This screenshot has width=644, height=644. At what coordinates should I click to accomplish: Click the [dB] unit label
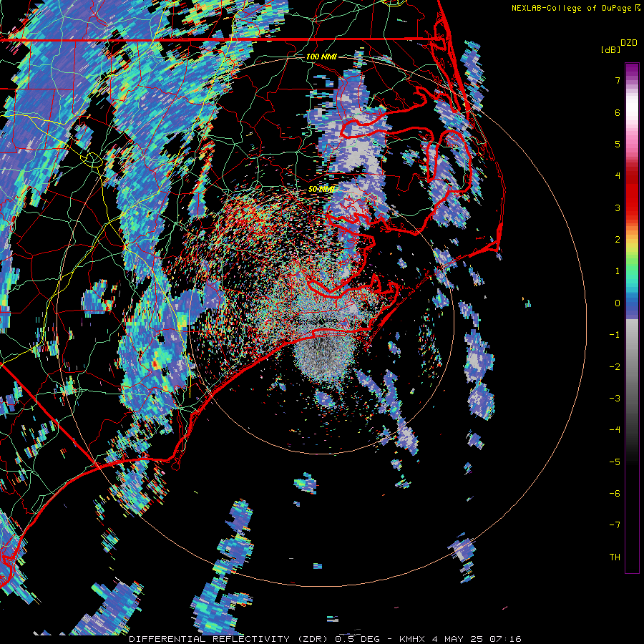coord(610,49)
